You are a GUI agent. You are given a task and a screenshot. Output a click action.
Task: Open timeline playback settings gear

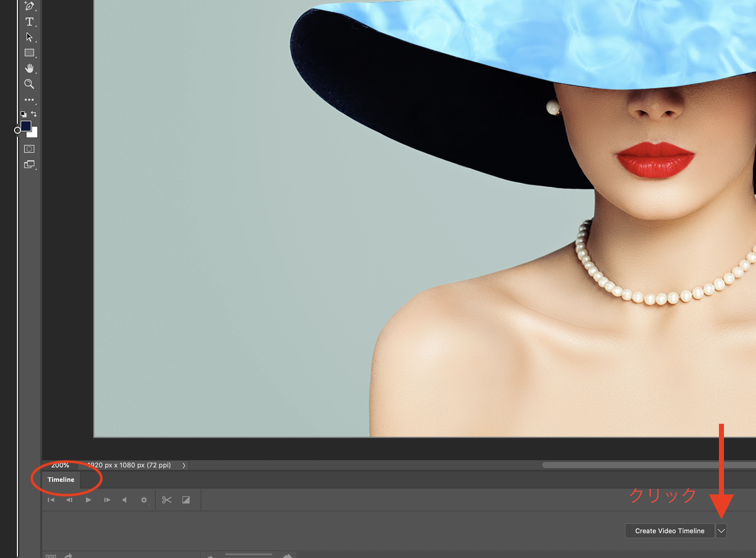pos(144,500)
